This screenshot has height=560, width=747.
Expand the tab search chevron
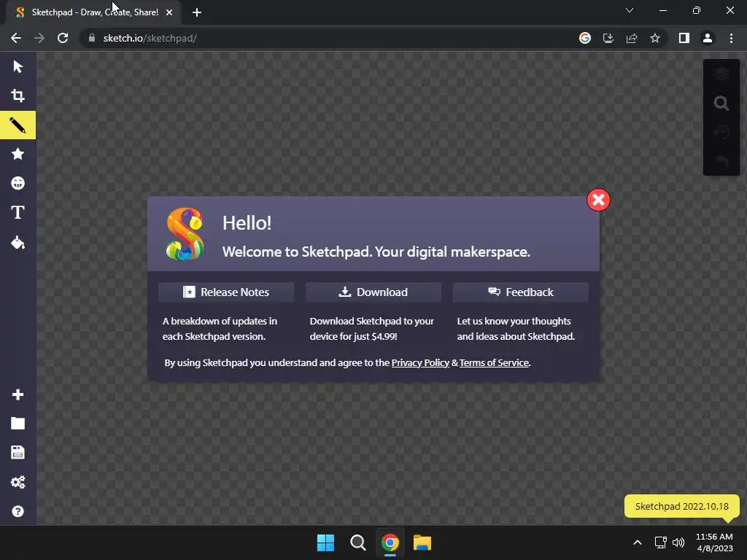point(630,10)
